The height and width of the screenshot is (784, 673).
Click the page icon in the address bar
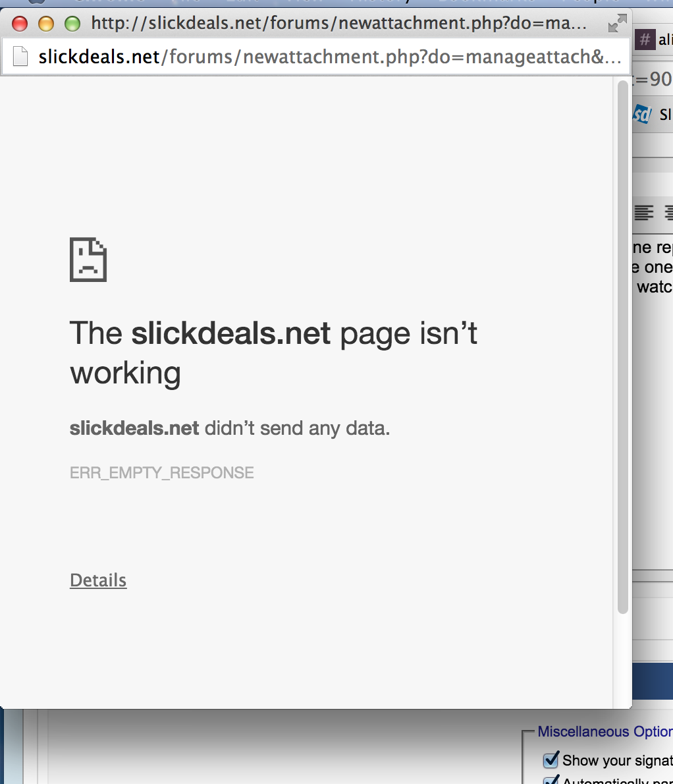tap(20, 57)
